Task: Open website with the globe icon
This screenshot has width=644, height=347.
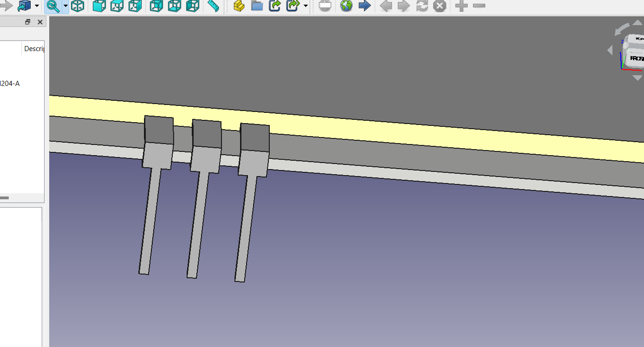Action: 346,6
